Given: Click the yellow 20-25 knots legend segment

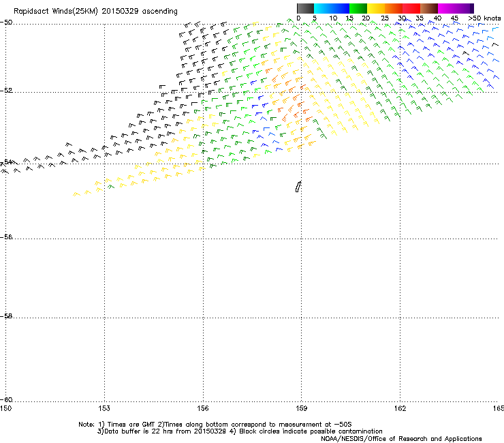Looking at the screenshot, I should [x=376, y=8].
